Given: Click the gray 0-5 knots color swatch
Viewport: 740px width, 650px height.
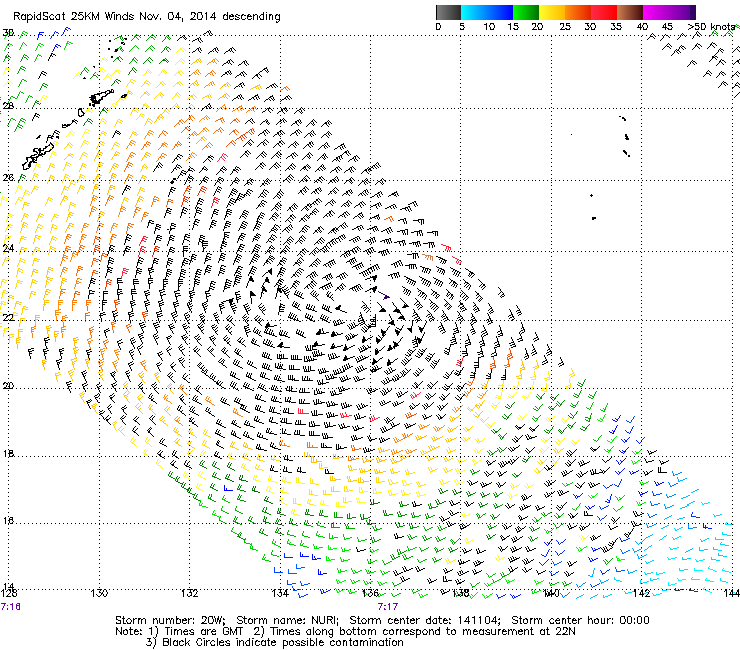Looking at the screenshot, I should tap(448, 12).
